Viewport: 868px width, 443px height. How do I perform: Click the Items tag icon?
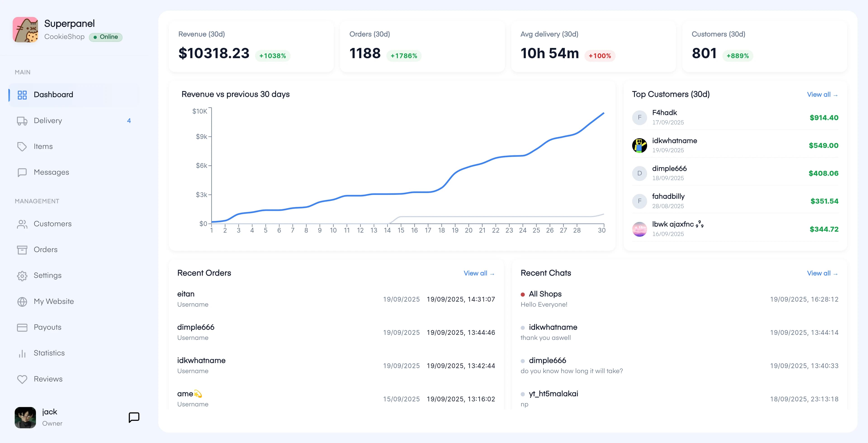[22, 147]
